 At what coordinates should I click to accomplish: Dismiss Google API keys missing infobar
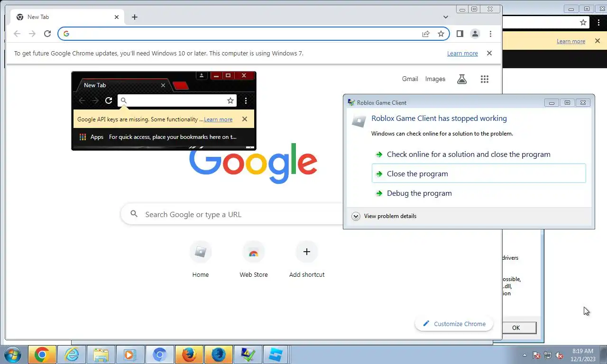tap(245, 119)
